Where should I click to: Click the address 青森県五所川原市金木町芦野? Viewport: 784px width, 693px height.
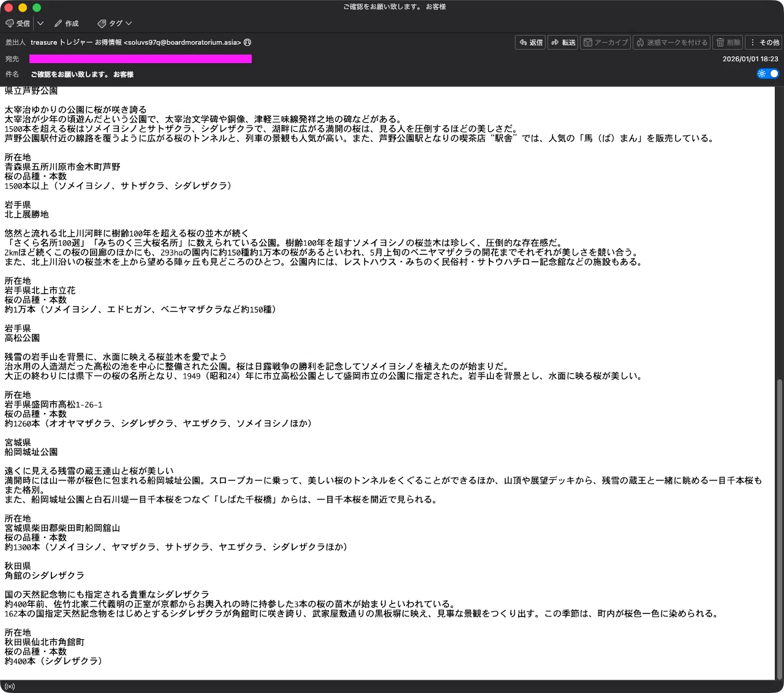click(x=62, y=167)
